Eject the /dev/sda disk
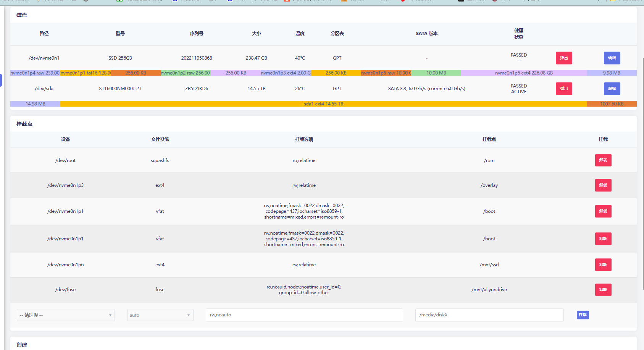 (563, 89)
